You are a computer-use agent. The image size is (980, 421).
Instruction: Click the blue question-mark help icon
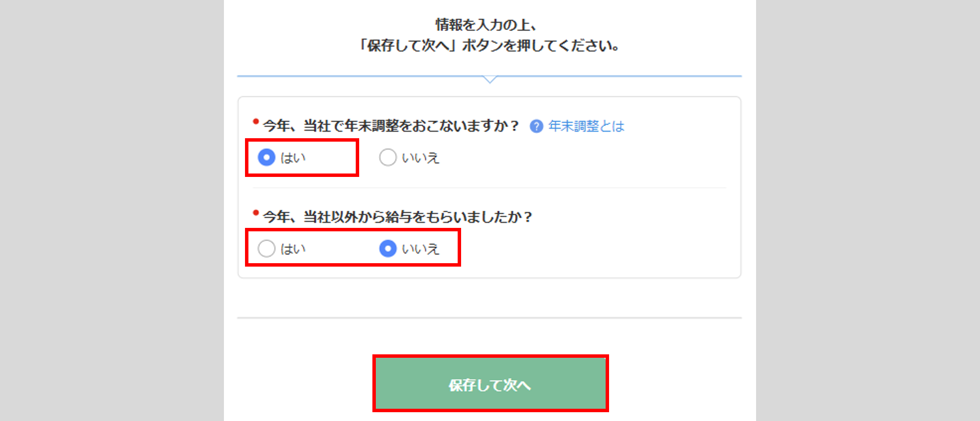(537, 126)
